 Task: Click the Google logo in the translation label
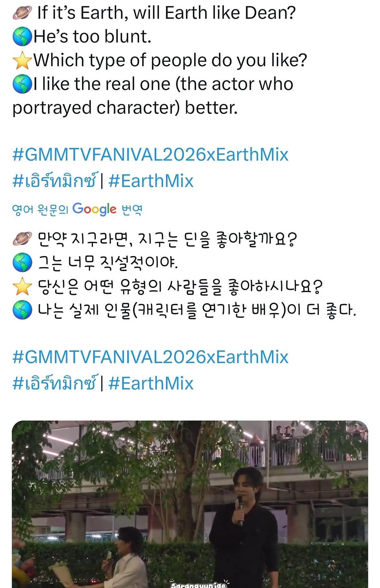94,209
